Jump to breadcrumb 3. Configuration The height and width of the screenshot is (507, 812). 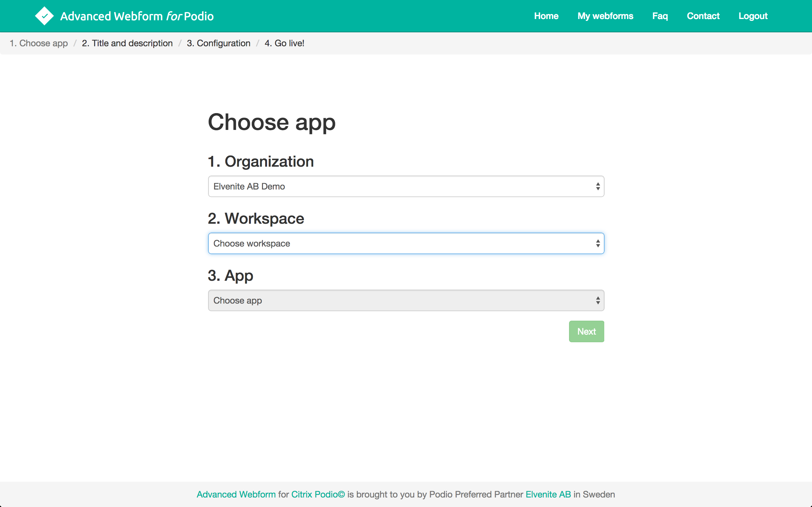click(219, 43)
